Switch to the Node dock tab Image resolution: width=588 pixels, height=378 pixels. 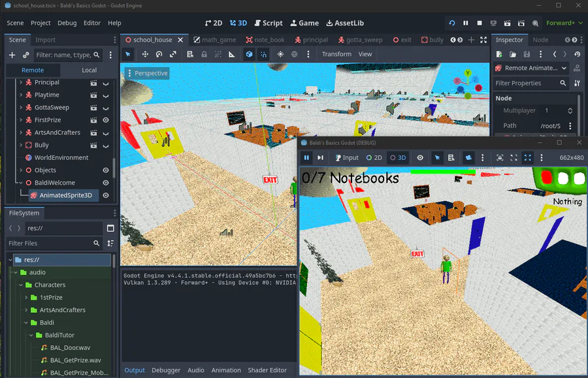[x=540, y=40]
